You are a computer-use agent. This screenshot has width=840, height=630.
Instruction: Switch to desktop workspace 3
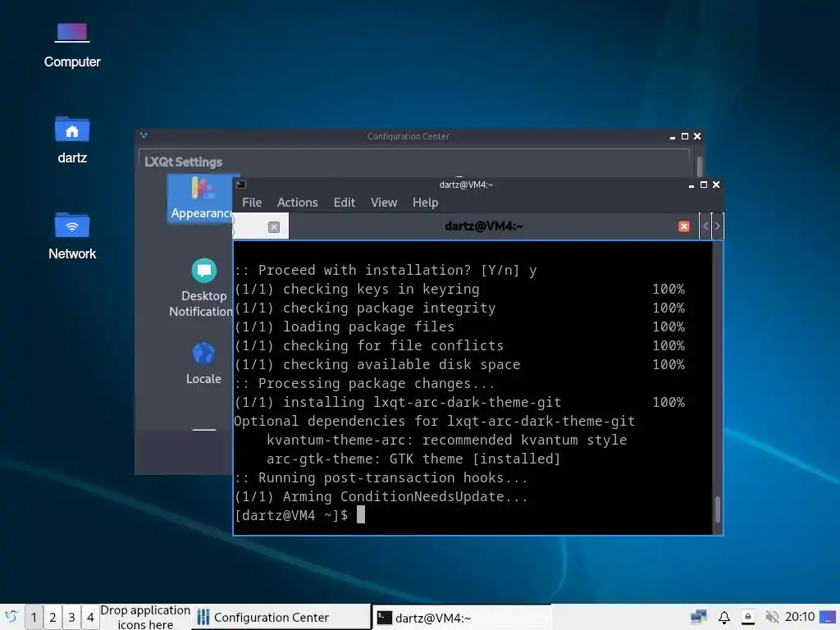click(x=71, y=617)
